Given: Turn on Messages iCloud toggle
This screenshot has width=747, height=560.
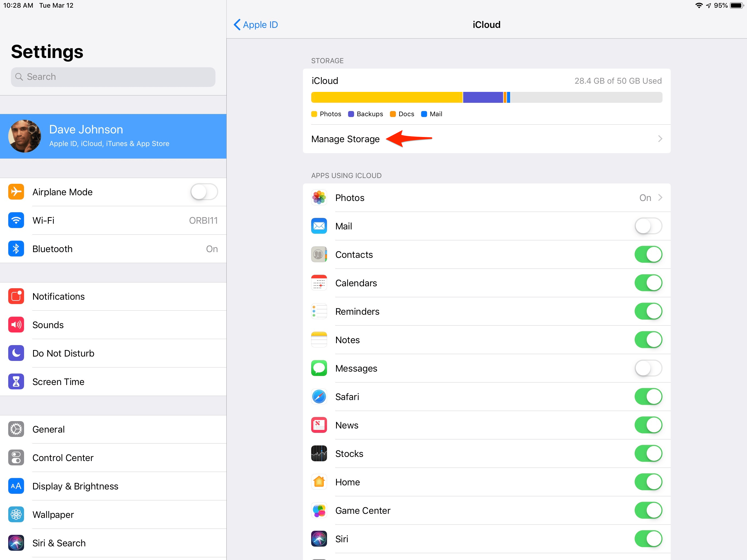Looking at the screenshot, I should (648, 368).
